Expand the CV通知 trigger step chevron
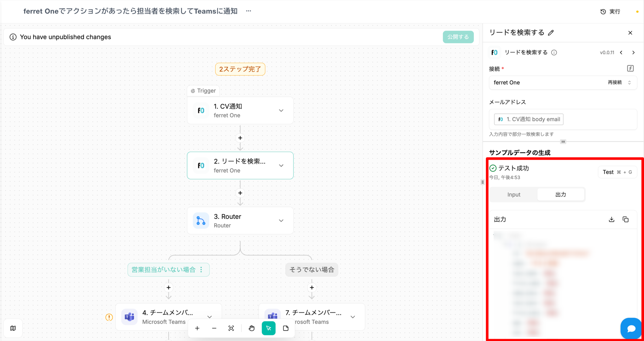This screenshot has height=341, width=644. coord(281,111)
